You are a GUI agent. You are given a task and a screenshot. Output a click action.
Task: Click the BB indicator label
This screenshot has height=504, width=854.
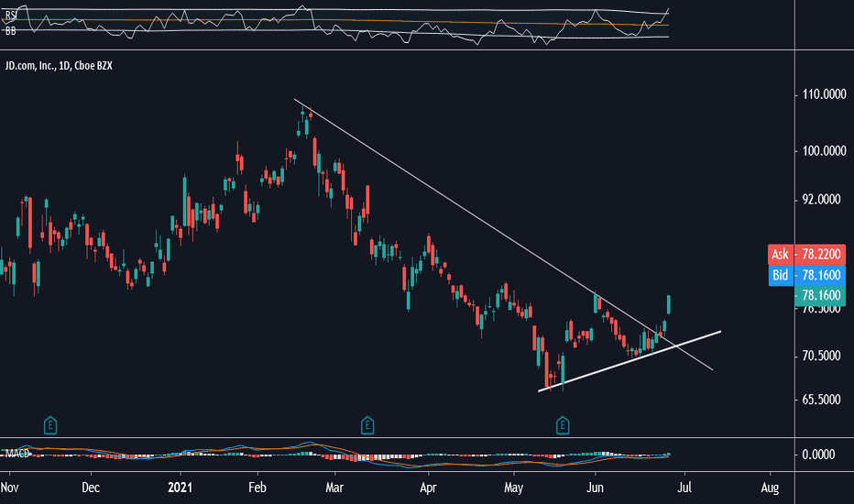[x=11, y=31]
